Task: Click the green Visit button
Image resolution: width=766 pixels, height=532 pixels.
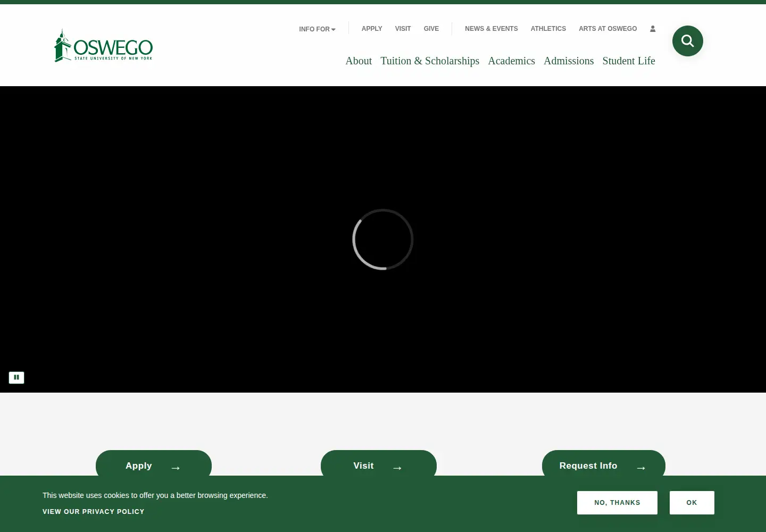Action: coord(379,463)
